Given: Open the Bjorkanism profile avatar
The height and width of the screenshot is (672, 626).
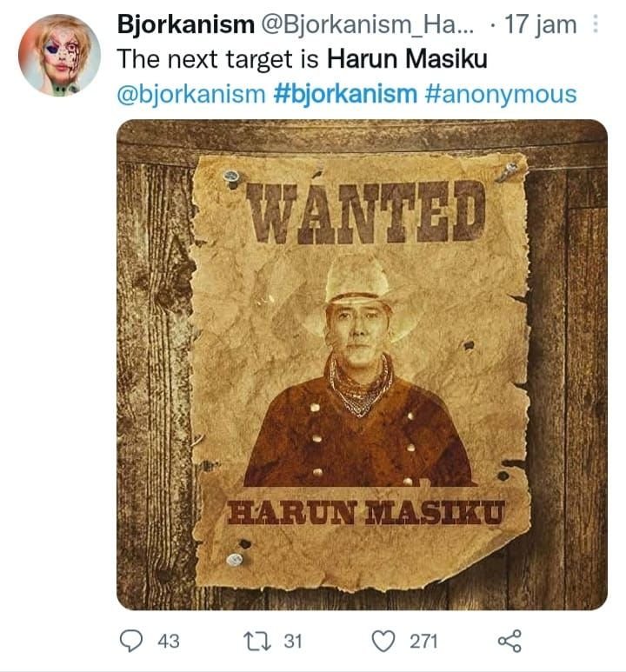Looking at the screenshot, I should pyautogui.click(x=58, y=54).
